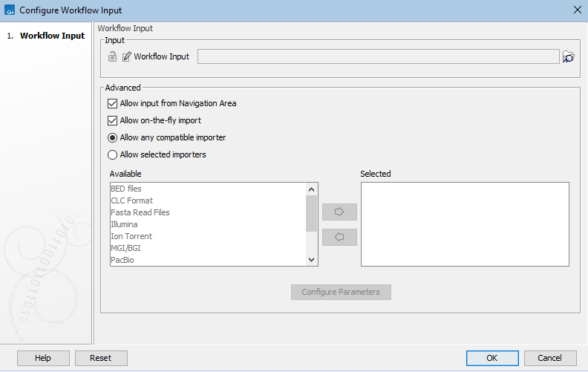Click the Available list scrollbar thumb

[x=311, y=213]
